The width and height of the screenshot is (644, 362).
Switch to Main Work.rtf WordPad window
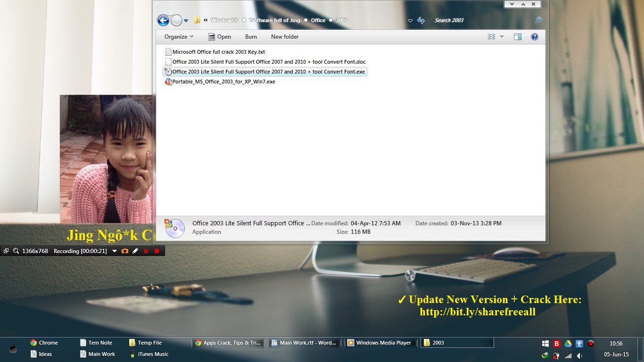[x=305, y=343]
